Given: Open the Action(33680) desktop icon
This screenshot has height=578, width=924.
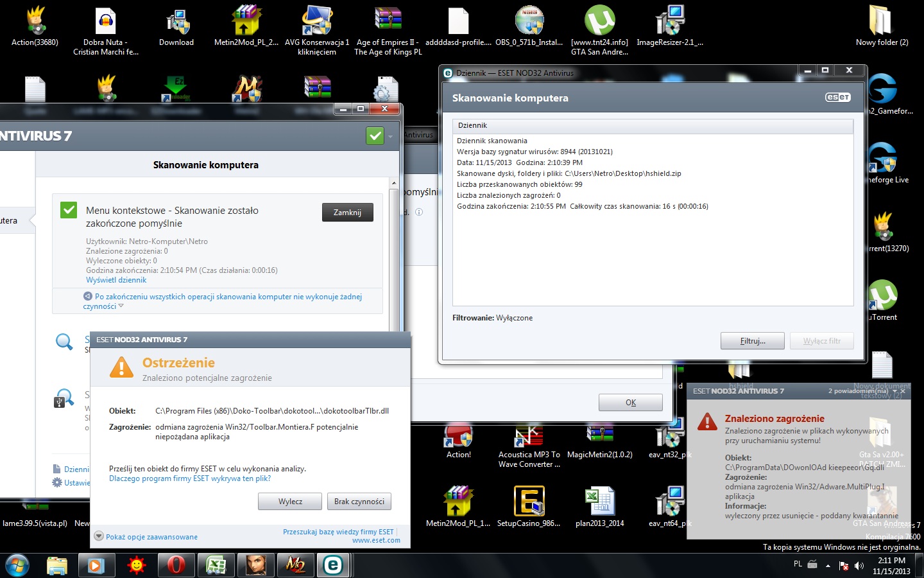Looking at the screenshot, I should [35, 27].
